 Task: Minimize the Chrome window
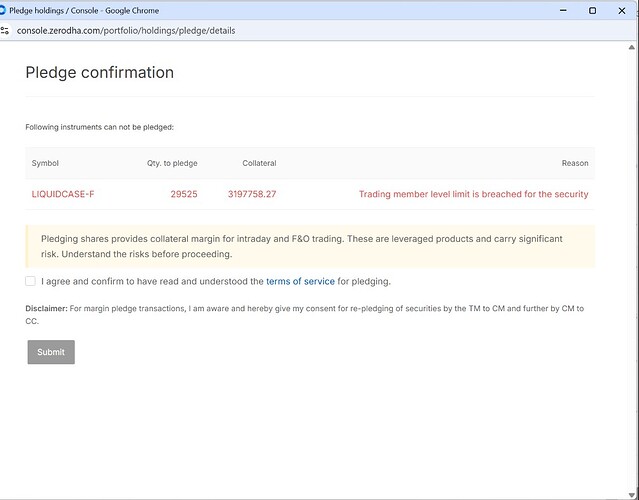coord(563,11)
